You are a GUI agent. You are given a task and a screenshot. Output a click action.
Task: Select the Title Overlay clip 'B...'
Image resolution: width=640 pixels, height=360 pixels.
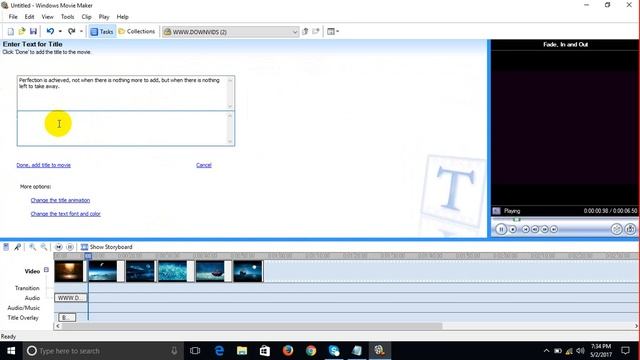pos(67,317)
